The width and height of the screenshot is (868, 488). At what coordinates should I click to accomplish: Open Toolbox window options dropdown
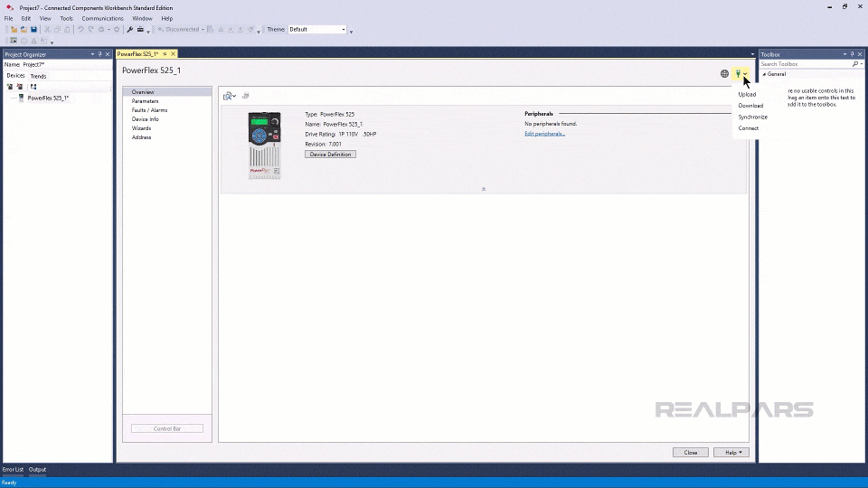pyautogui.click(x=844, y=54)
